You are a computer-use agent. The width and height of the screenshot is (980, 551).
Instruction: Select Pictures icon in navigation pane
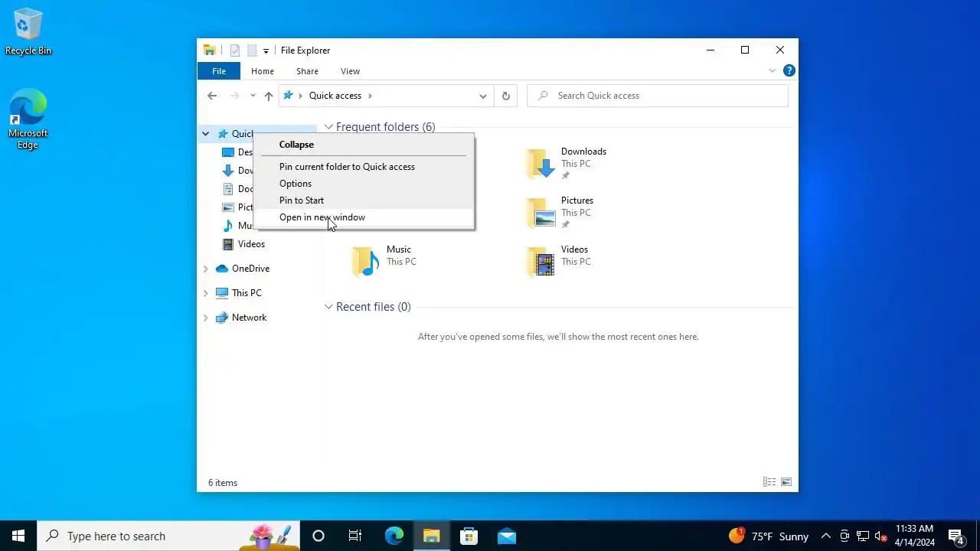point(227,207)
